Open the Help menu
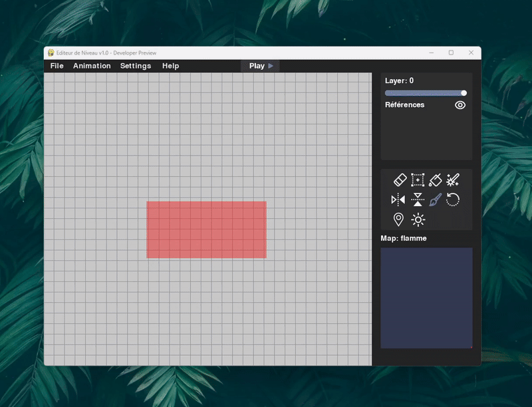The height and width of the screenshot is (407, 532). click(x=171, y=66)
